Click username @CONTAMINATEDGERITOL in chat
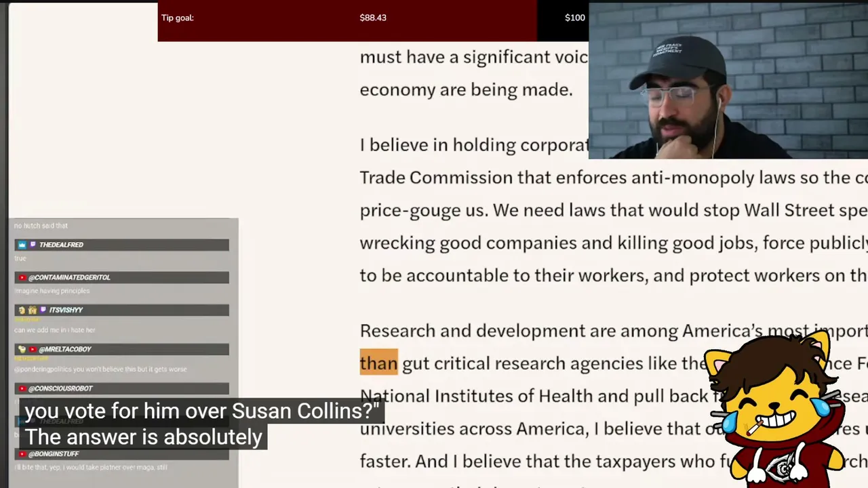 pos(69,277)
